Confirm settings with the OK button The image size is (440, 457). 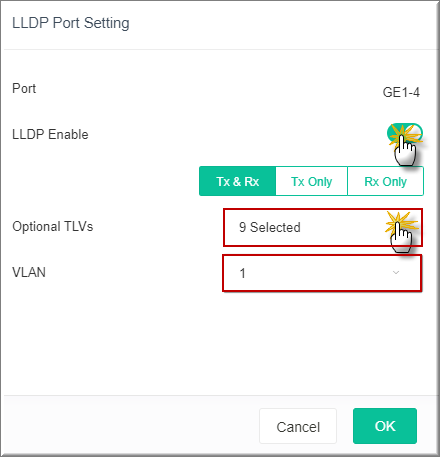click(x=385, y=426)
